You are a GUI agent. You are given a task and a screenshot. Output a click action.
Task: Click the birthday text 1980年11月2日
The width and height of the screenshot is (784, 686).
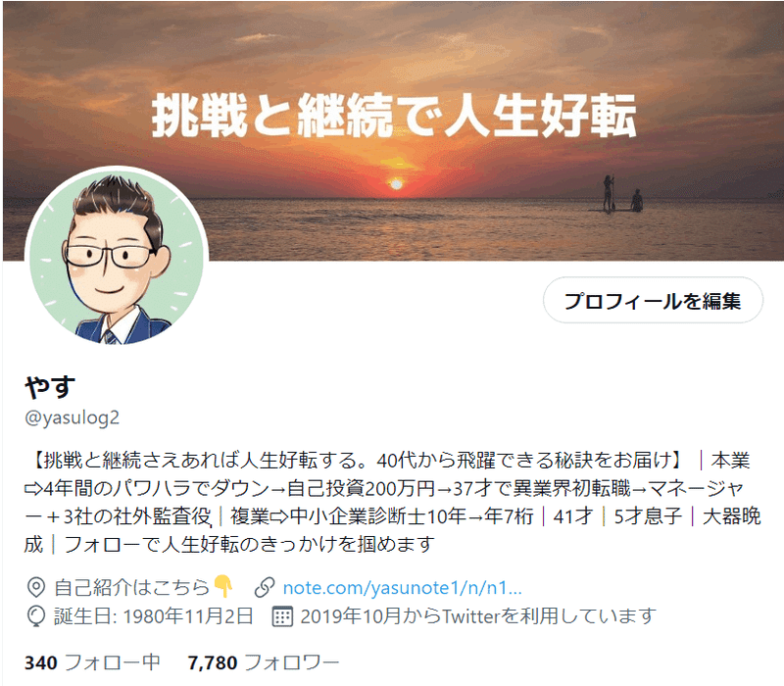click(x=188, y=616)
